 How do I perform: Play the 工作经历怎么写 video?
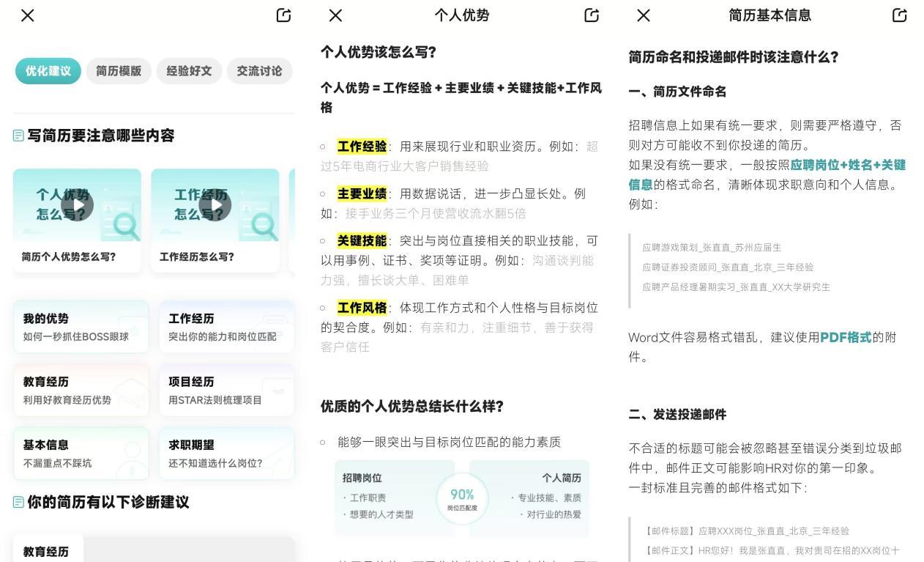(x=215, y=205)
